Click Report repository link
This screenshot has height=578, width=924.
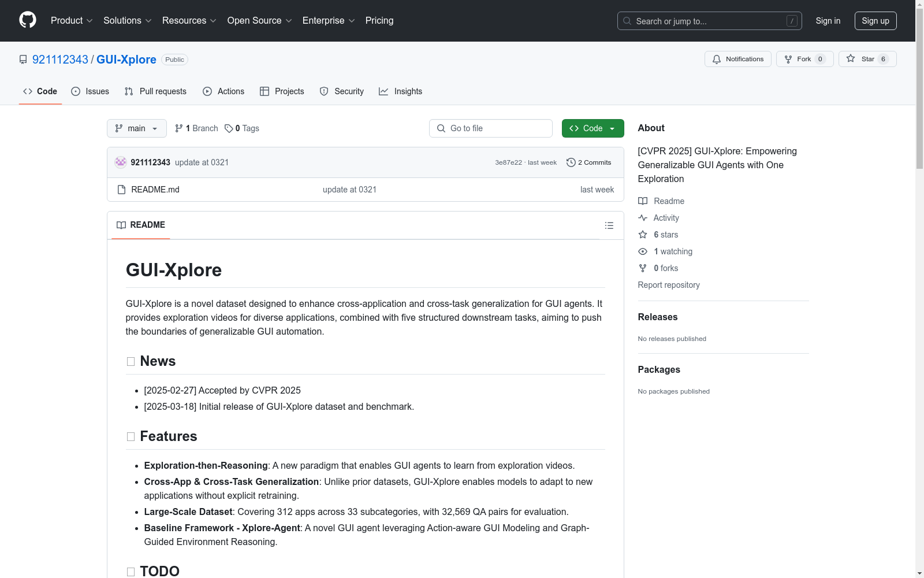pyautogui.click(x=669, y=285)
